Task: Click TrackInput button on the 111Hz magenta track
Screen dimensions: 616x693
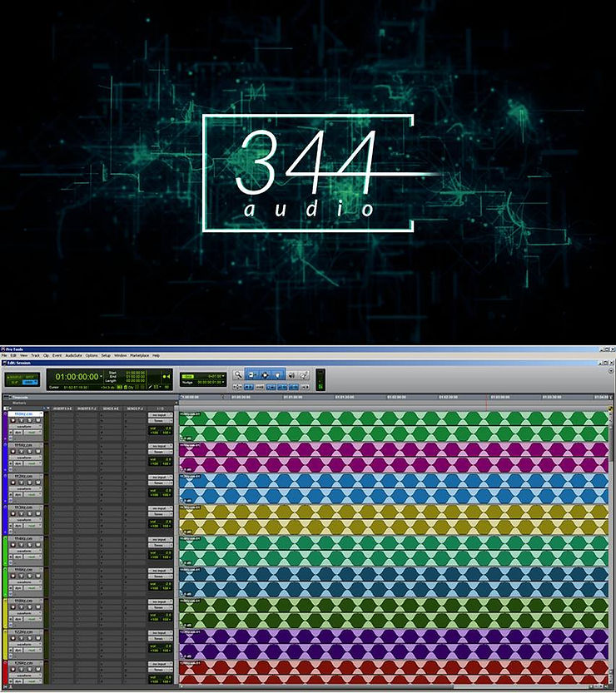Action: [x=21, y=452]
